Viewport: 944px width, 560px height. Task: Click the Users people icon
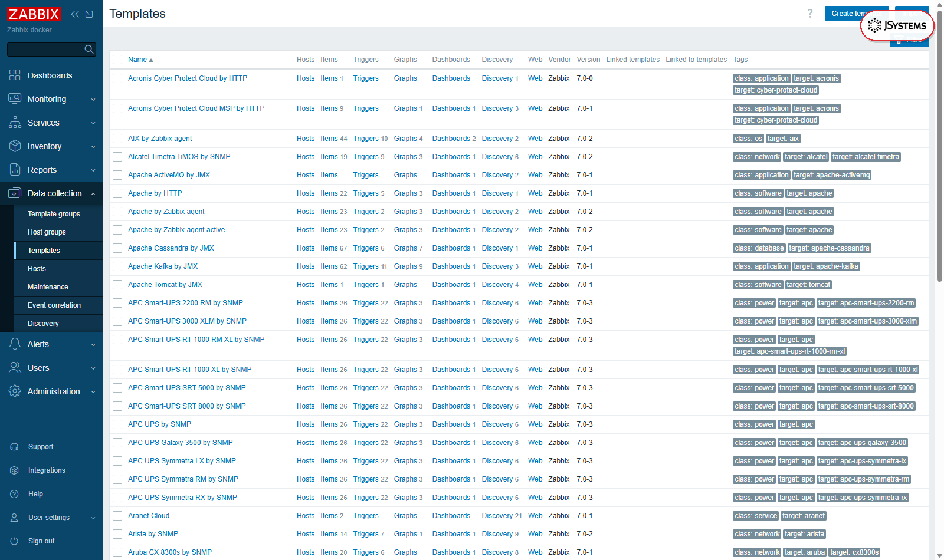coord(15,368)
